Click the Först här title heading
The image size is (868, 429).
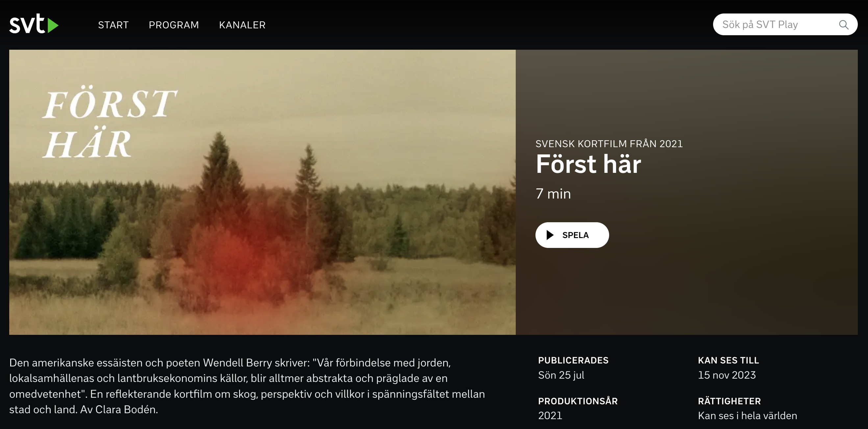tap(588, 164)
